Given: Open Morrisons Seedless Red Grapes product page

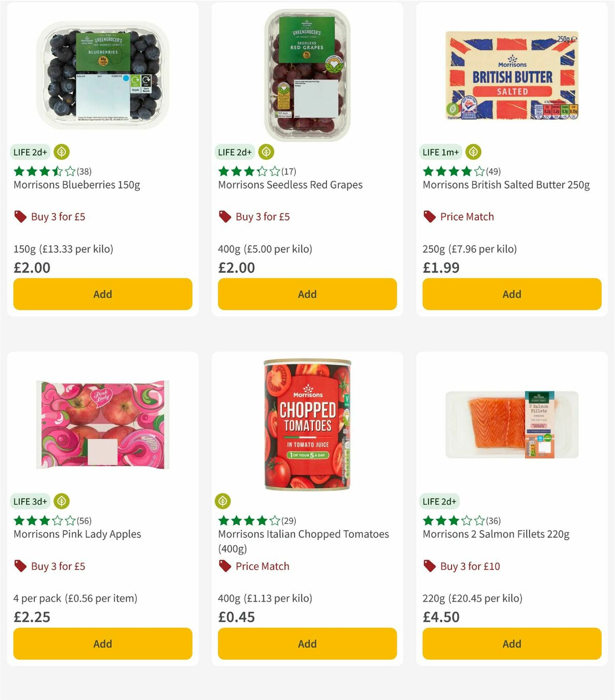Looking at the screenshot, I should [x=290, y=184].
